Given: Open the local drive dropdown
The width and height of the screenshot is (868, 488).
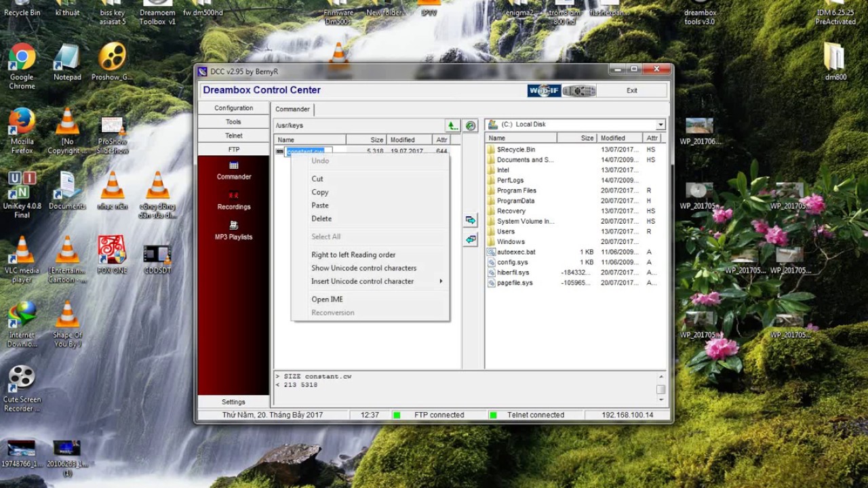Looking at the screenshot, I should click(x=660, y=125).
